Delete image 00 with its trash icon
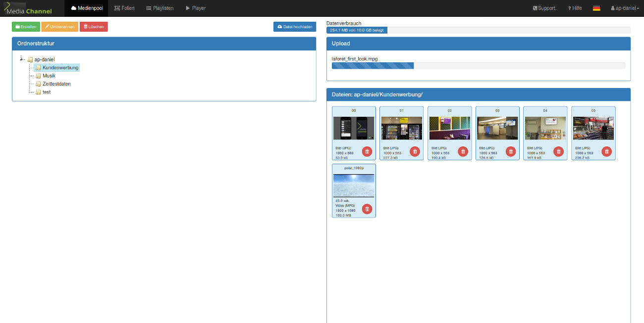The width and height of the screenshot is (644, 323). 367,151
